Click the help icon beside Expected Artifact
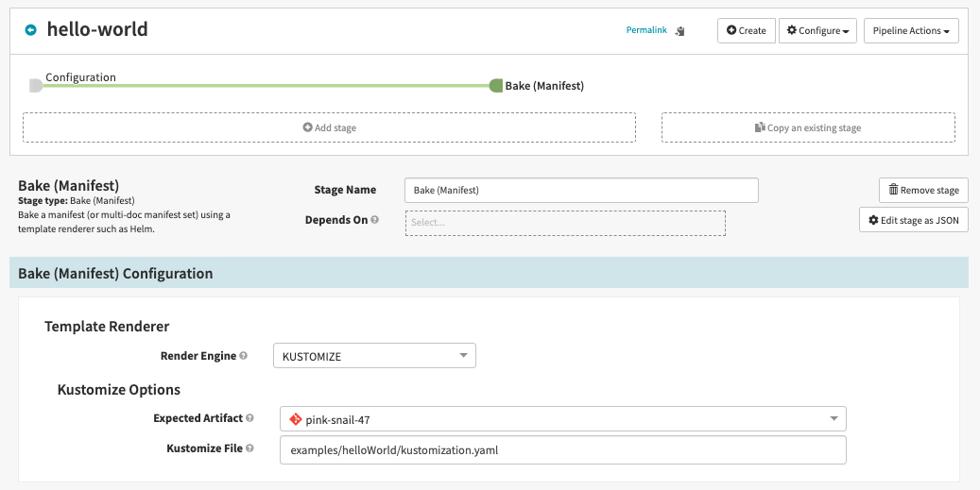 pyautogui.click(x=250, y=417)
